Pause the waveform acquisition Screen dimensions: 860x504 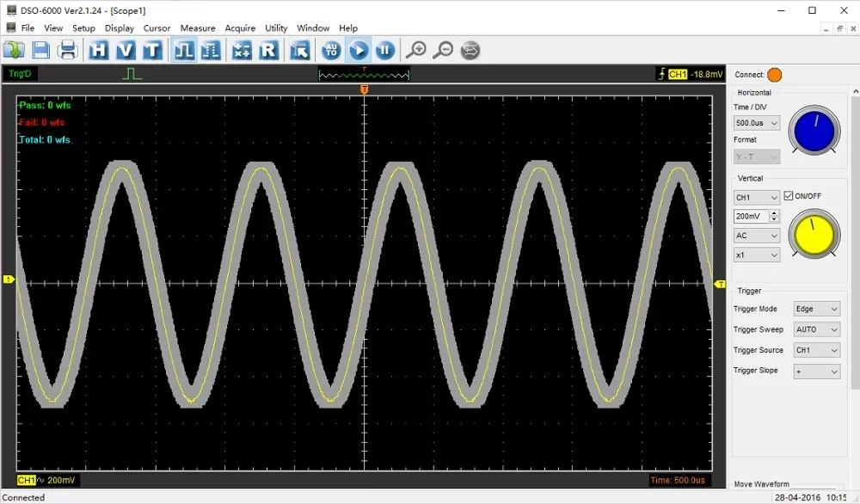pyautogui.click(x=384, y=50)
